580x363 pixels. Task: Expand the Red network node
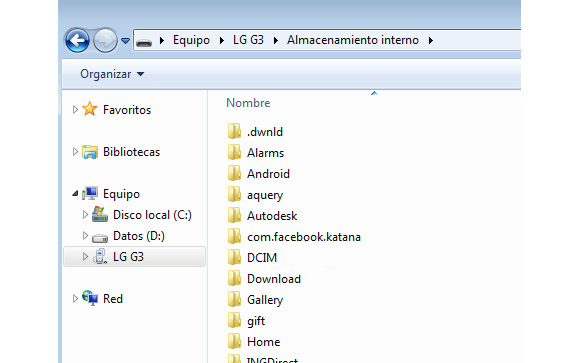(75, 298)
